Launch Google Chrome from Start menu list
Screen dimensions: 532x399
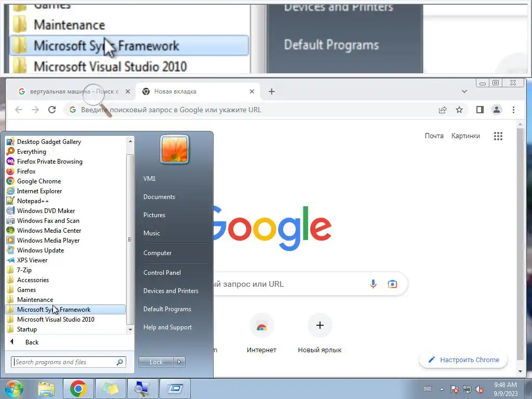coord(65,181)
